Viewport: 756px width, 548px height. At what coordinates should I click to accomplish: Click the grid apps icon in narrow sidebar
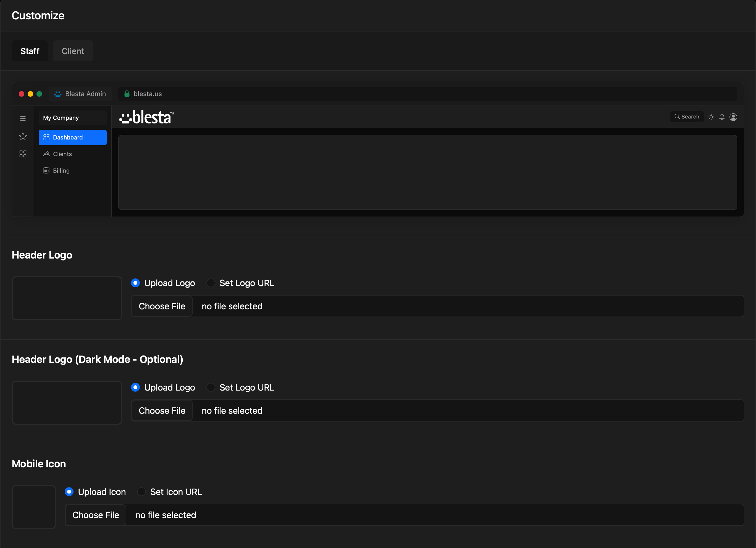tap(23, 154)
